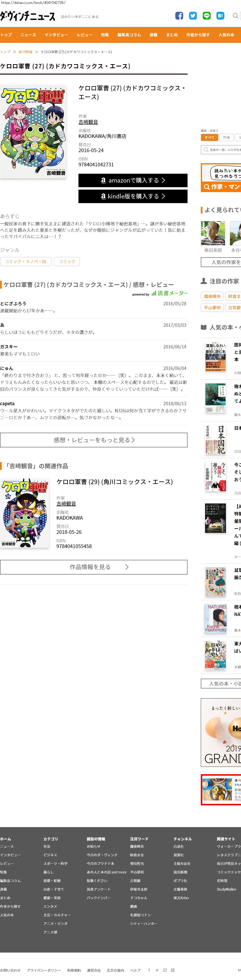Click 人気の作家を more button
Screen dimensions: 241x980
tap(221, 262)
